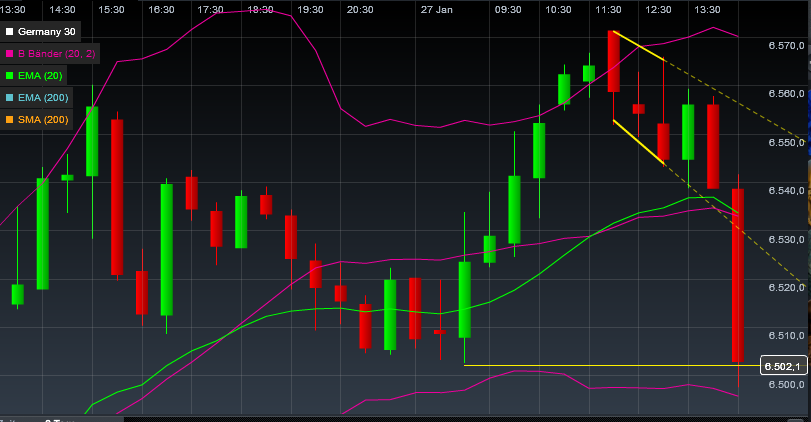Click the 14:30 time axis label
The height and width of the screenshot is (422, 811).
[62, 10]
